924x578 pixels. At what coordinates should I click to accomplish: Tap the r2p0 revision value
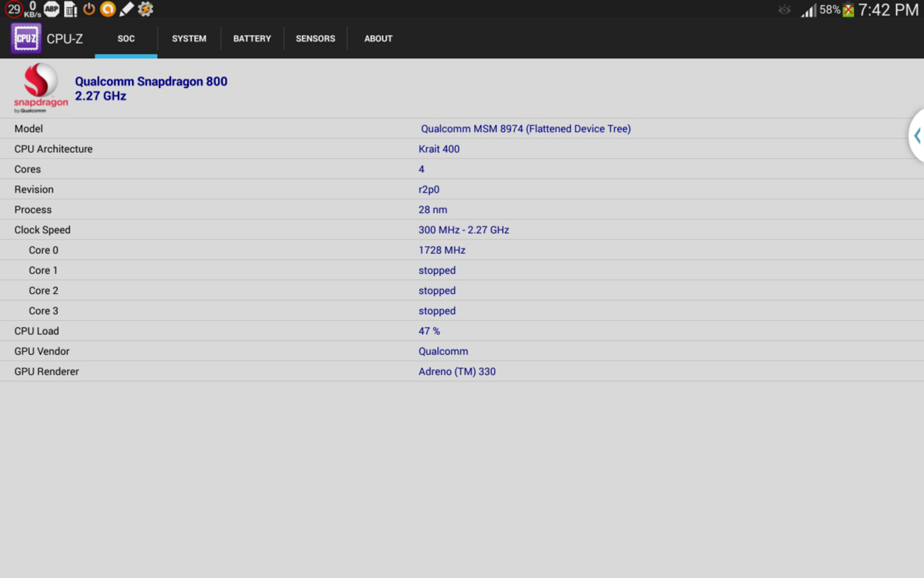[429, 190]
